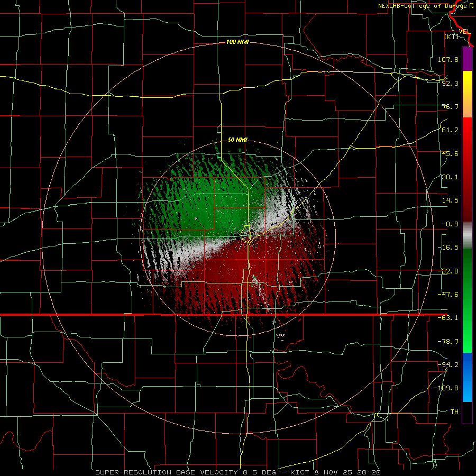Click the VEL legend title
476x476 pixels.
[464, 32]
